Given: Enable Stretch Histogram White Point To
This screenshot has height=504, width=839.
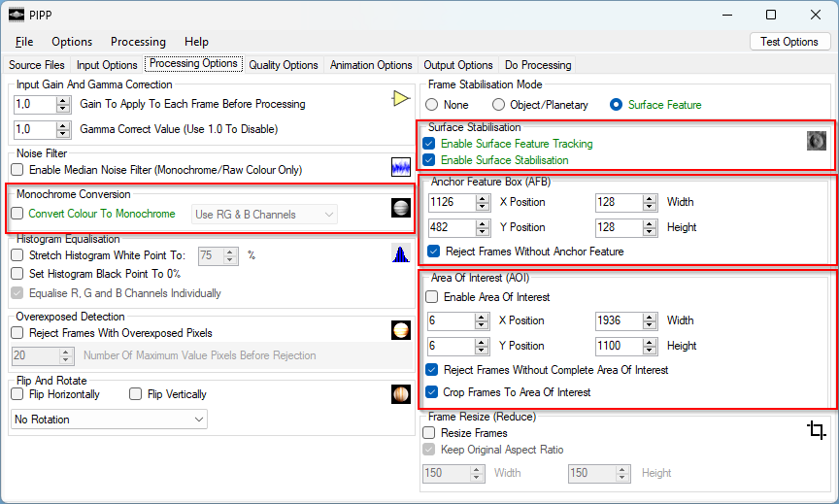Looking at the screenshot, I should [x=17, y=255].
